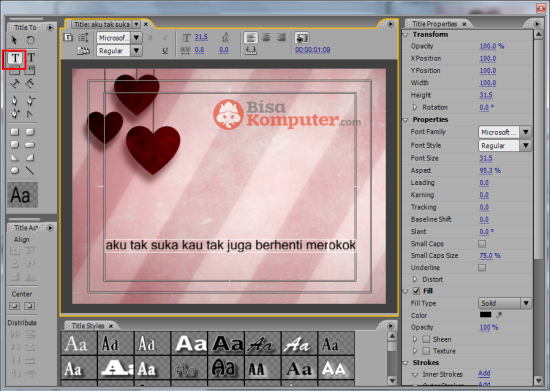Open font family dropdown in title toolbar
This screenshot has height=391, width=550.
point(136,38)
